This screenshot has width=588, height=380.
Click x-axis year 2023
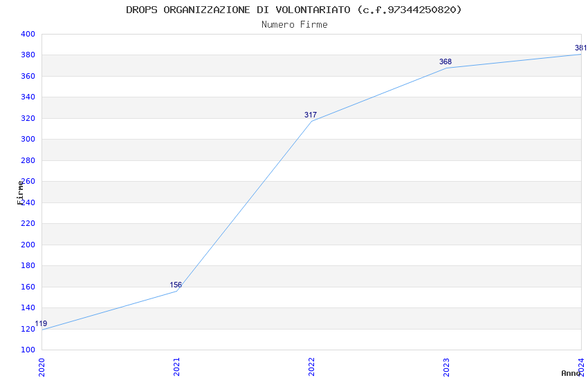(446, 367)
